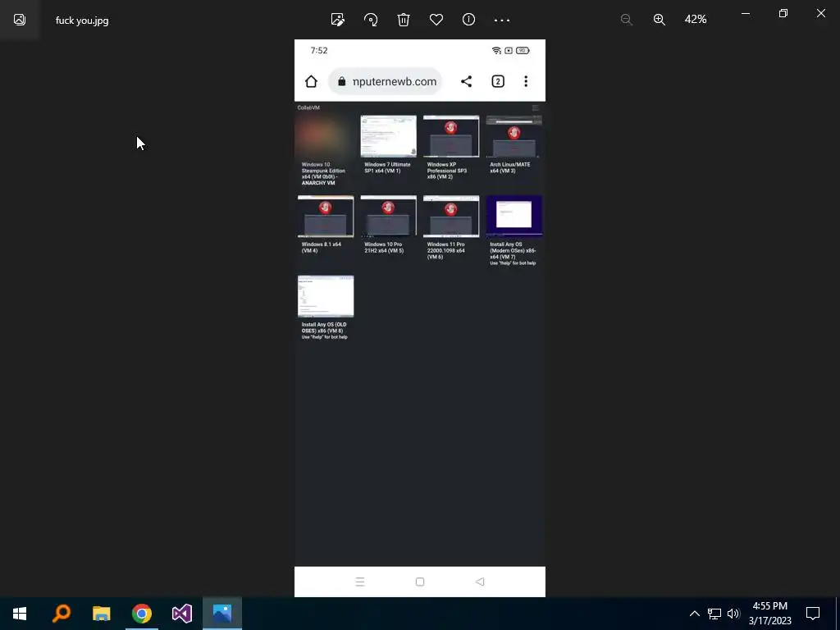The height and width of the screenshot is (630, 840).
Task: Tap the Android back triangle button
Action: point(480,582)
